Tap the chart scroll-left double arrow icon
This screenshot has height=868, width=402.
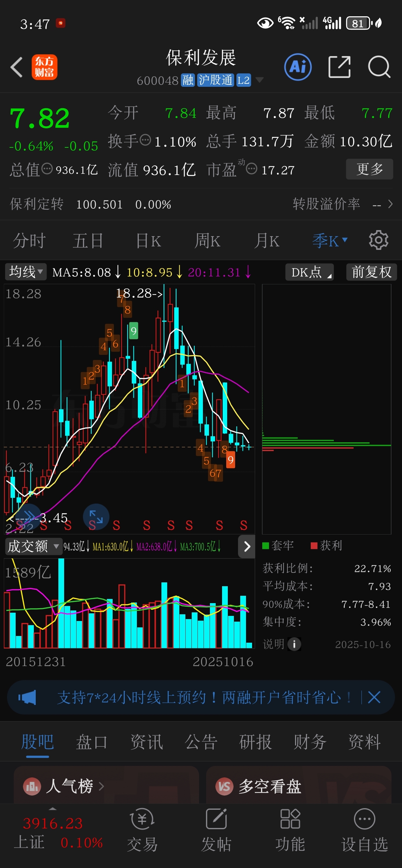(x=28, y=516)
